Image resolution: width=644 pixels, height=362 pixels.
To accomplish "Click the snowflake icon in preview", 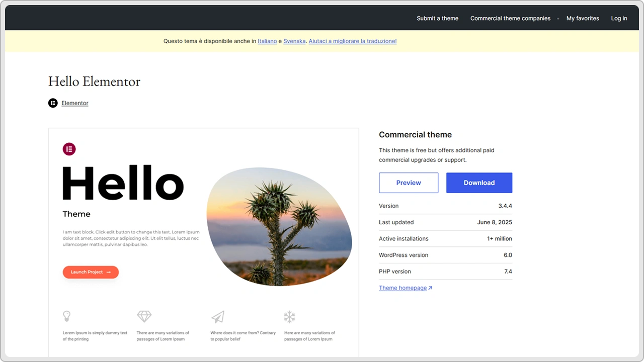I will (x=289, y=317).
